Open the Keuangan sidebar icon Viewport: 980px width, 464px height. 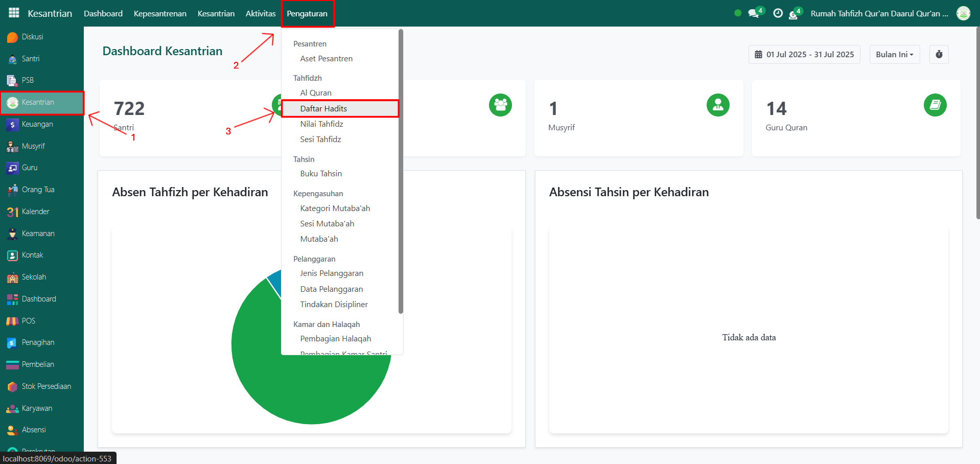pos(12,124)
